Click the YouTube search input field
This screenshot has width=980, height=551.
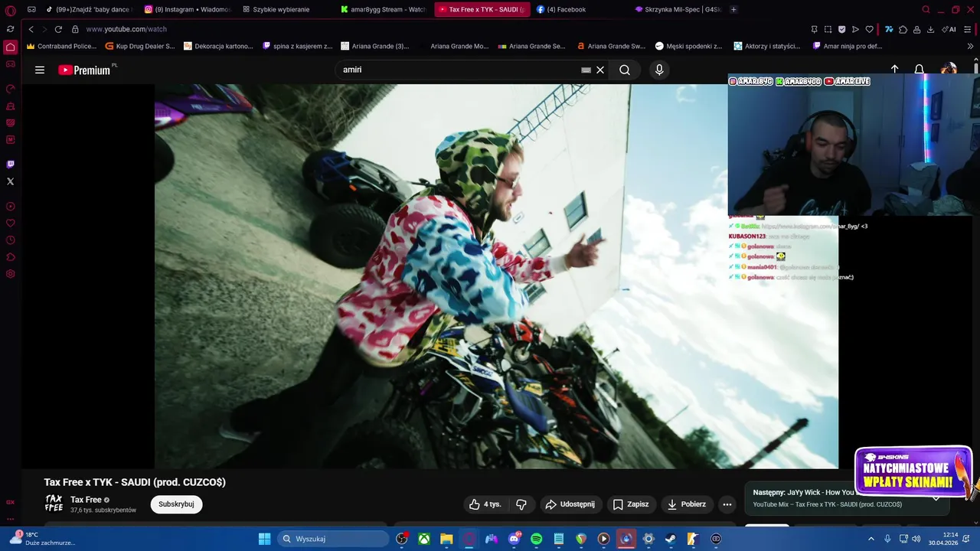click(x=459, y=70)
